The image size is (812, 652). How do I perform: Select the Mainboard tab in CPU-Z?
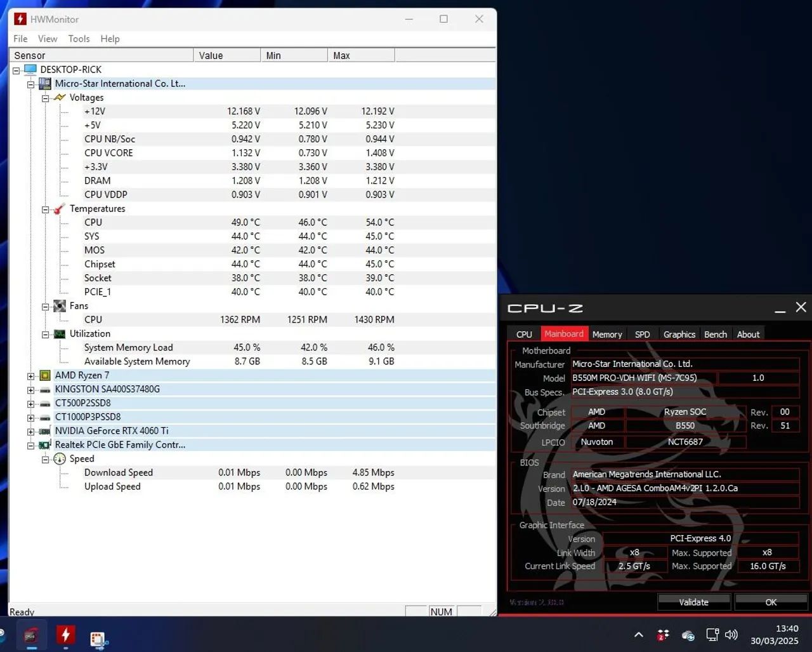(x=564, y=333)
